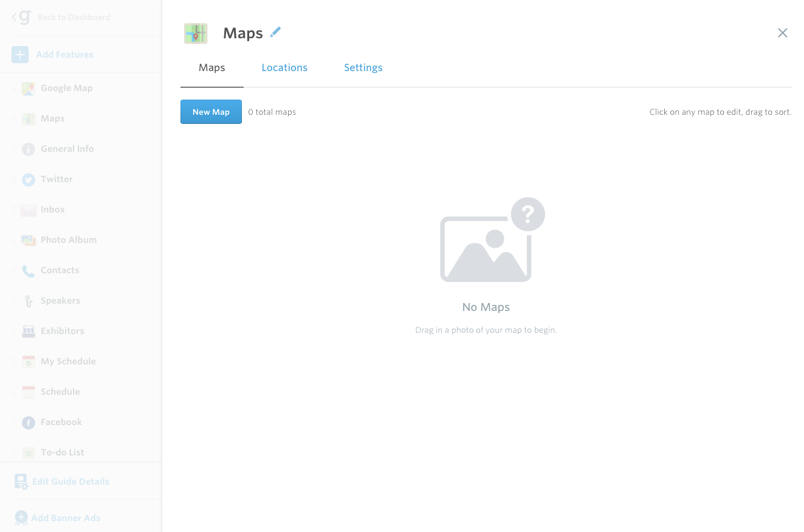Click the Facebook icon in sidebar
Image resolution: width=804 pixels, height=532 pixels.
tap(29, 423)
